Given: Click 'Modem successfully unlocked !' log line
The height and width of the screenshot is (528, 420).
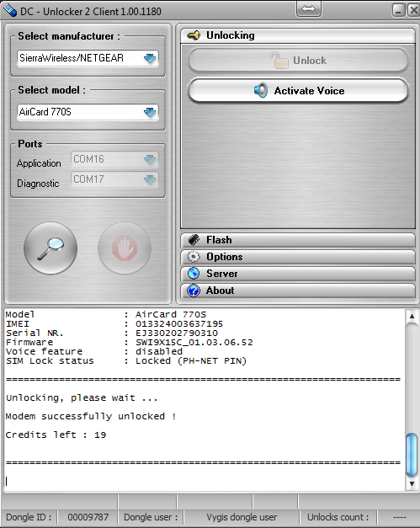Looking at the screenshot, I should pyautogui.click(x=91, y=417).
